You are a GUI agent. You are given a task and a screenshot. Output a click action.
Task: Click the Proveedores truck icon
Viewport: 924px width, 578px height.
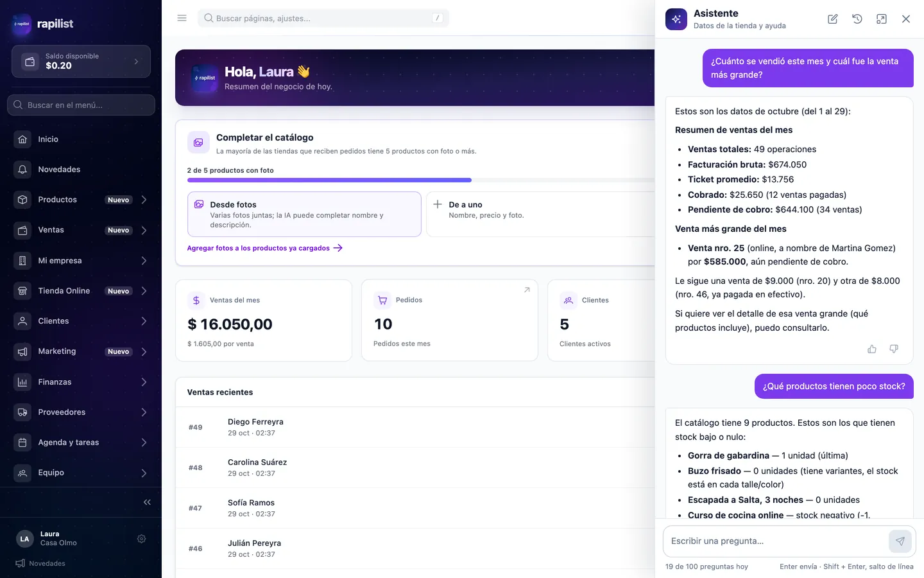(22, 412)
